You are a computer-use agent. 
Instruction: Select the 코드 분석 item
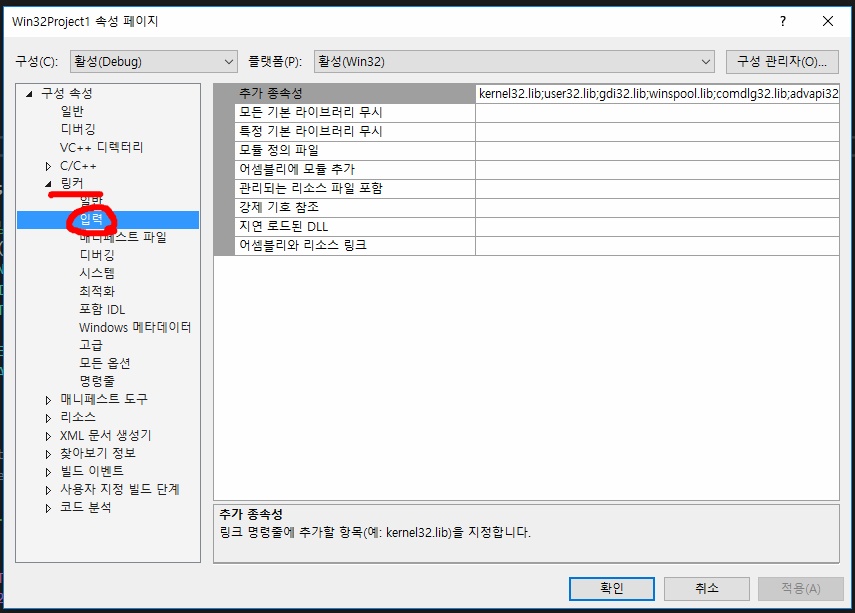[86, 507]
